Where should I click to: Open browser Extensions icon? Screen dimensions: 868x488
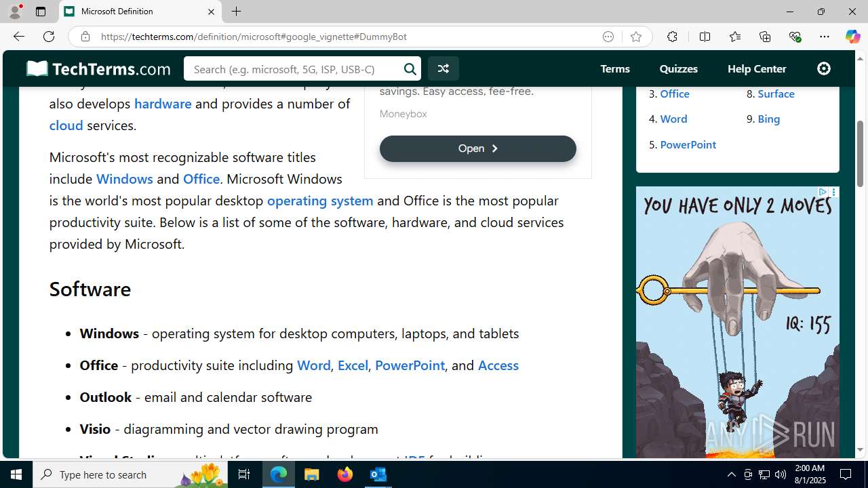[x=672, y=37]
